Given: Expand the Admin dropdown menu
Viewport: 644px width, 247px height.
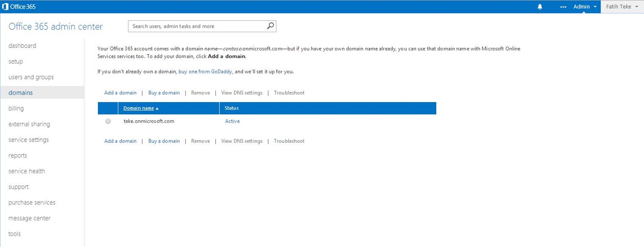Looking at the screenshot, I should [x=584, y=7].
